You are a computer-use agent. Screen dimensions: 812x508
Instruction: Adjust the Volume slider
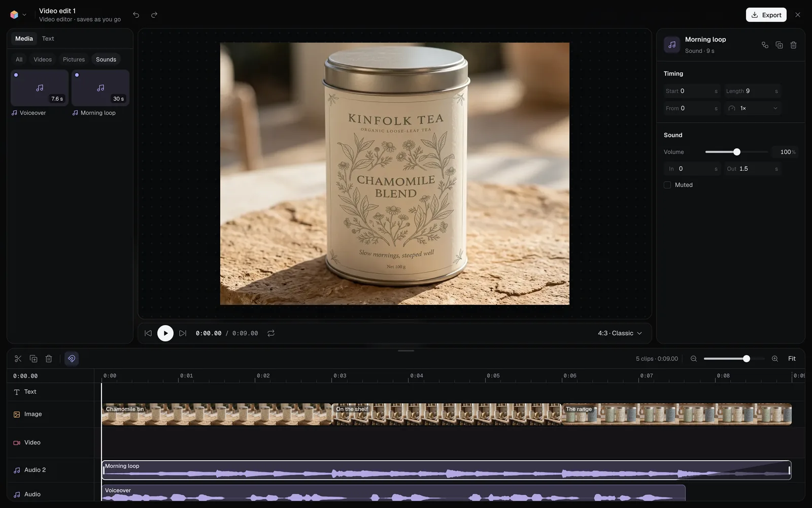tap(736, 152)
